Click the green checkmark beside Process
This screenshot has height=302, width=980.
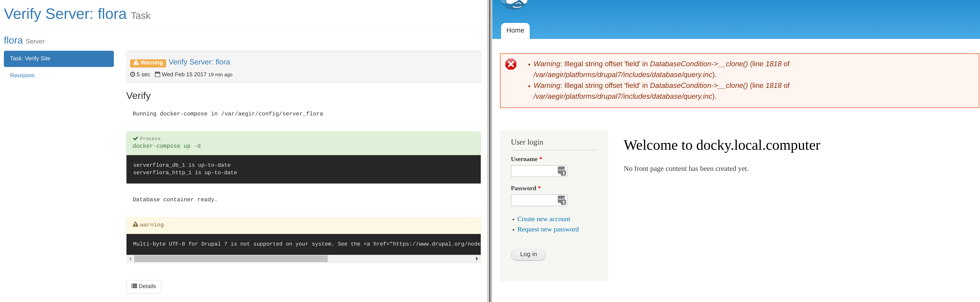135,138
